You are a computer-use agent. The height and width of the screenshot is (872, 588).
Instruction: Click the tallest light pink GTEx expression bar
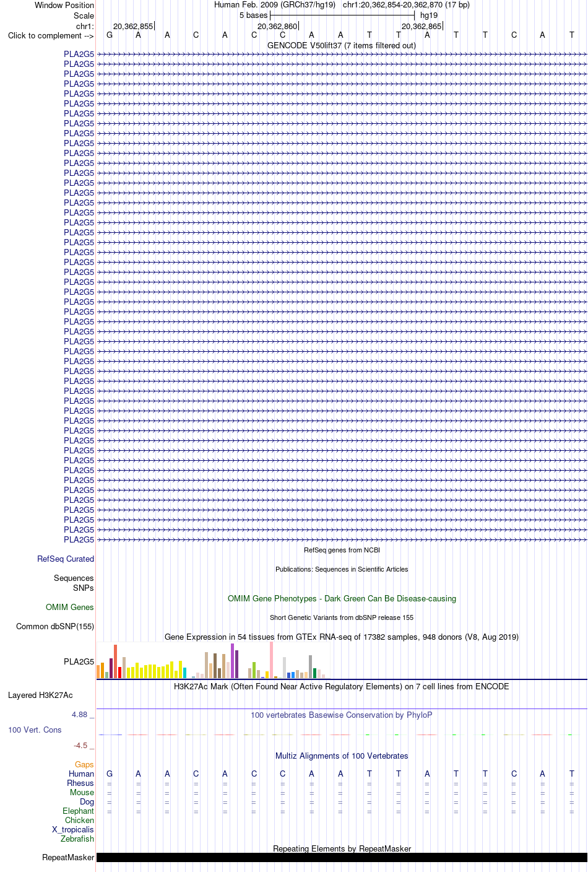coord(271,660)
